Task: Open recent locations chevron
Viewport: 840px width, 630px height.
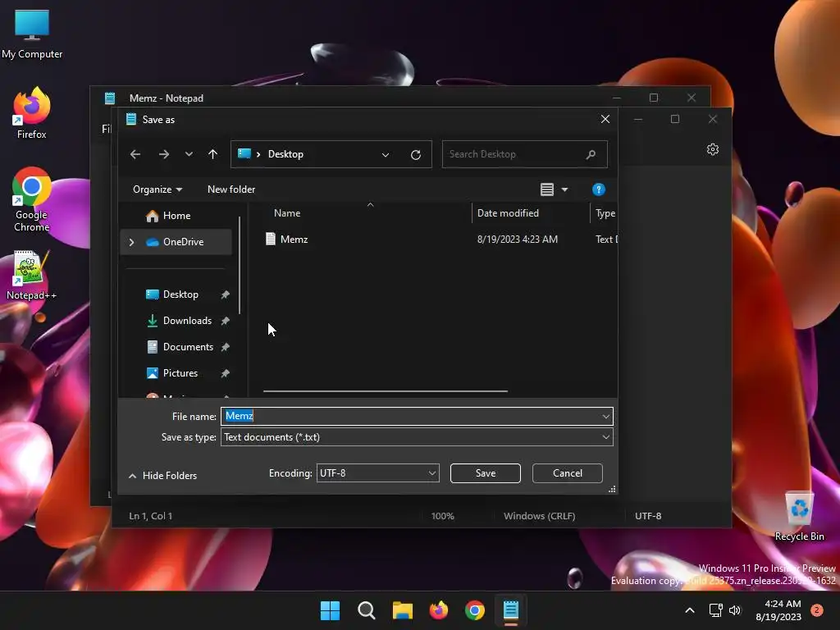Action: [189, 154]
